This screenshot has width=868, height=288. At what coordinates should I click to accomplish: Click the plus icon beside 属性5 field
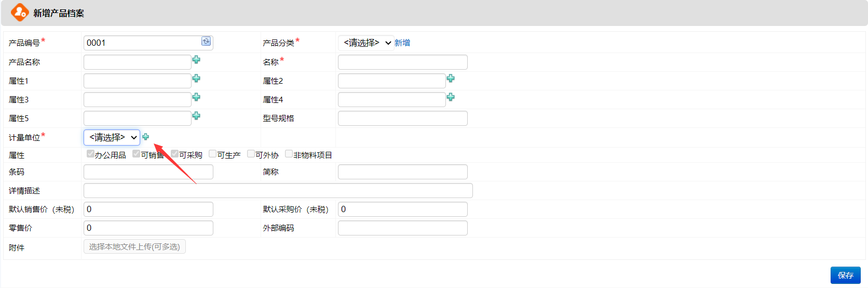[x=196, y=116]
